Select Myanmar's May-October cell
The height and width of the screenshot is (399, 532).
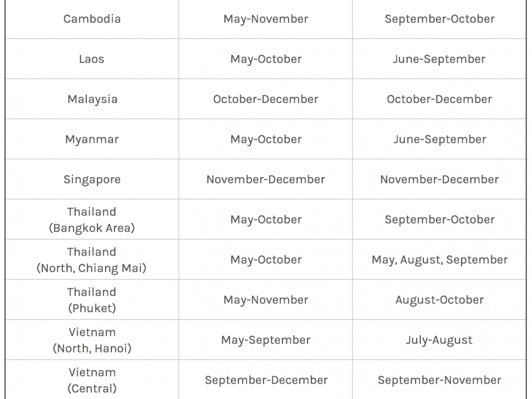[x=265, y=139]
